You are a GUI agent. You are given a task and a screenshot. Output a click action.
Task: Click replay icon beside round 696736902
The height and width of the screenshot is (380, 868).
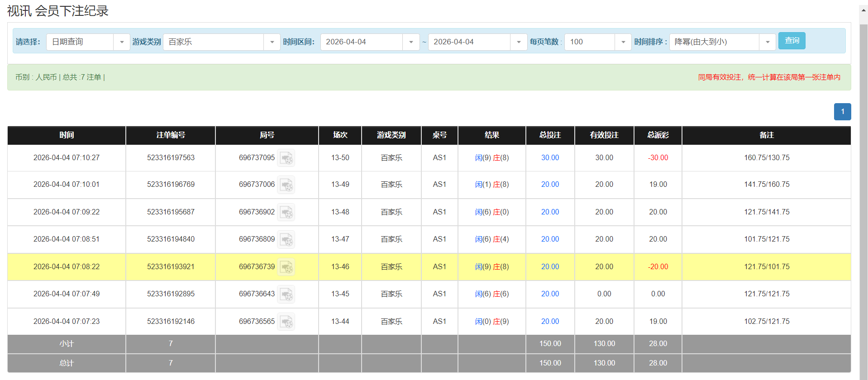(286, 213)
